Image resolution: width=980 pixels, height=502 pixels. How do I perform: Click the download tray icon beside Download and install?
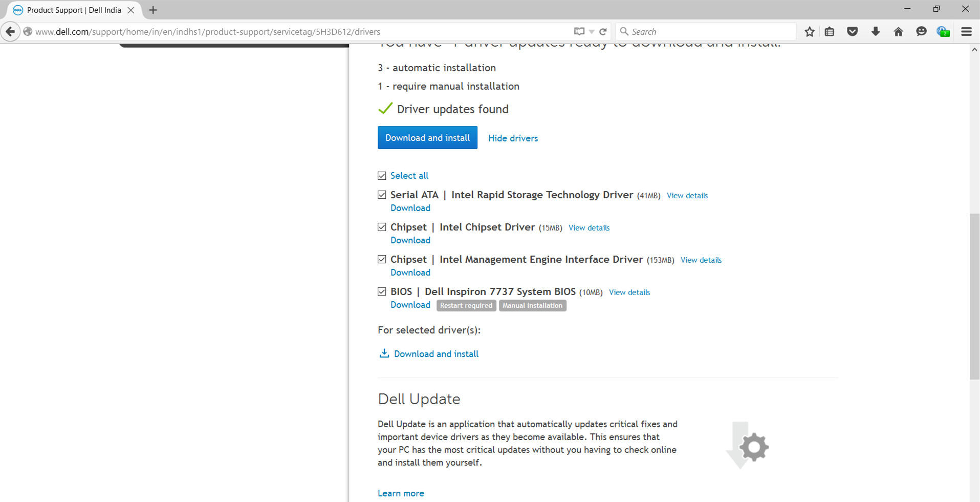click(384, 353)
